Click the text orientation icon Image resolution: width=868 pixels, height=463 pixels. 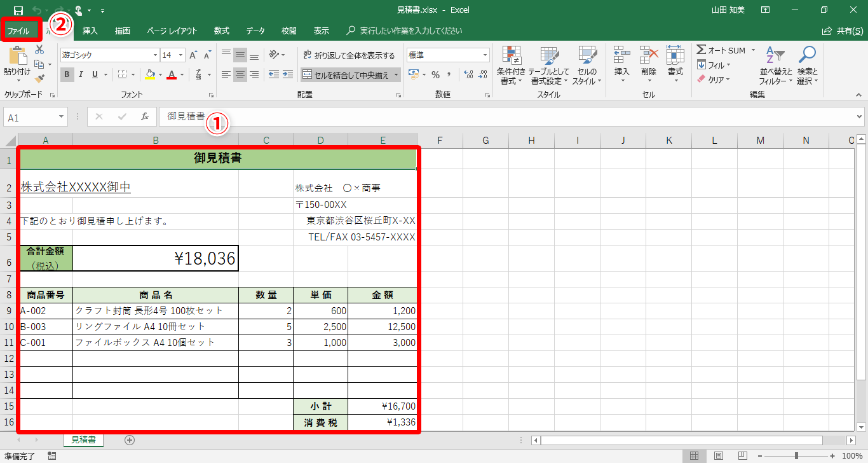click(x=274, y=55)
